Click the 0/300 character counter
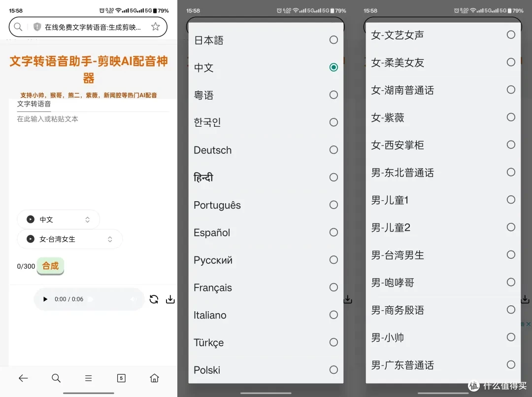532x397 pixels. tap(26, 266)
